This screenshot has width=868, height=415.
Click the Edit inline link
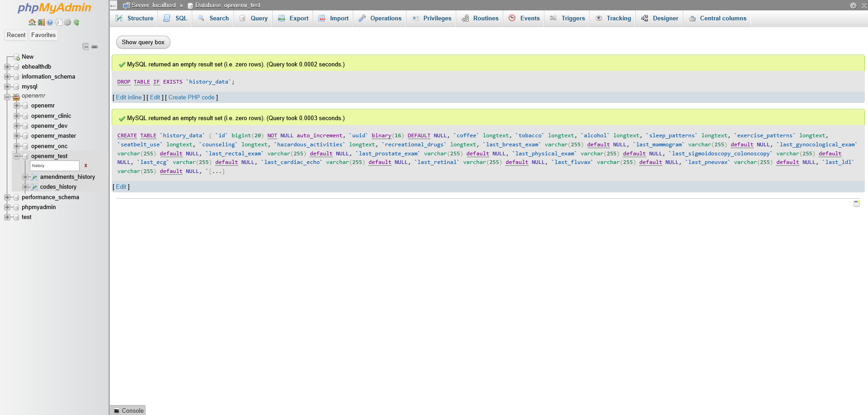129,98
